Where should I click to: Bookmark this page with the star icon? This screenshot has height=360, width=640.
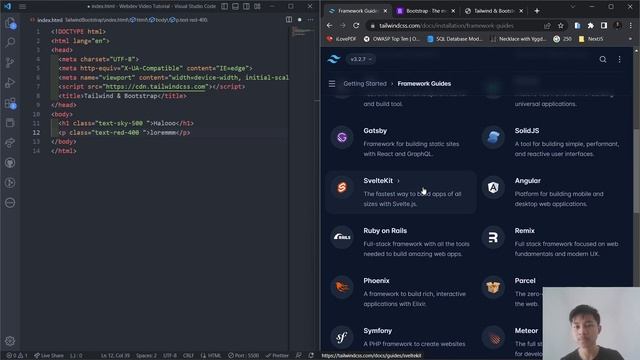[x=561, y=26]
